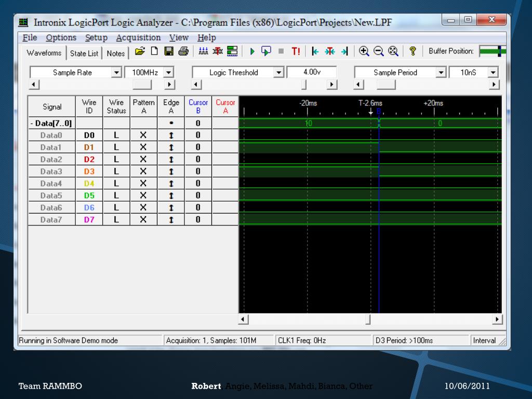Screen dimensions: 532x399
Task: Click the red T! force trigger icon
Action: click(x=296, y=51)
